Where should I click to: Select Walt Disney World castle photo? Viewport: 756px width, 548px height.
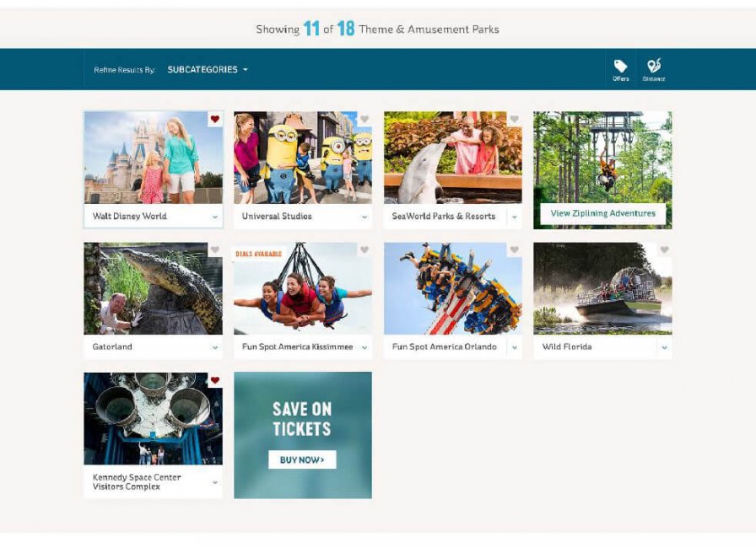point(154,158)
